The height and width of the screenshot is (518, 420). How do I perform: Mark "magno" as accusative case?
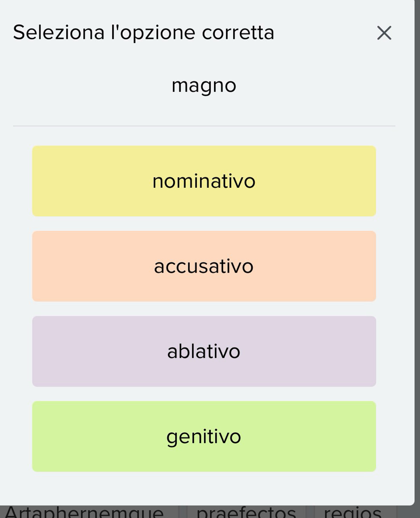coord(204,266)
